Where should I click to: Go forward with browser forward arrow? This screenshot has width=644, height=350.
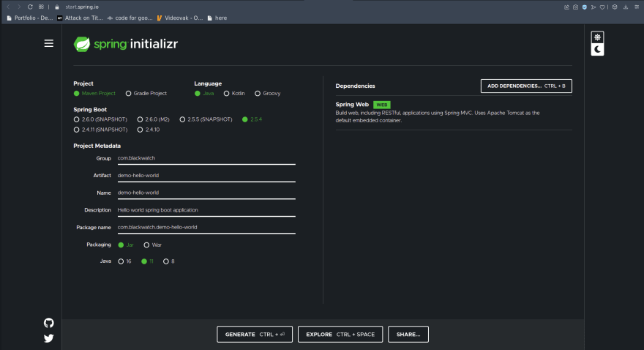click(x=19, y=7)
